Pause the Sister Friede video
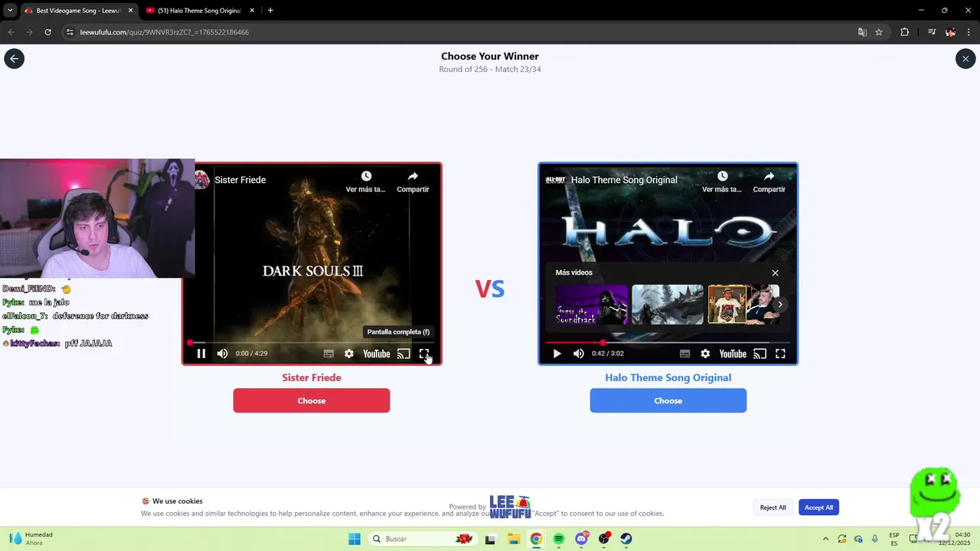The image size is (980, 551). 201,354
